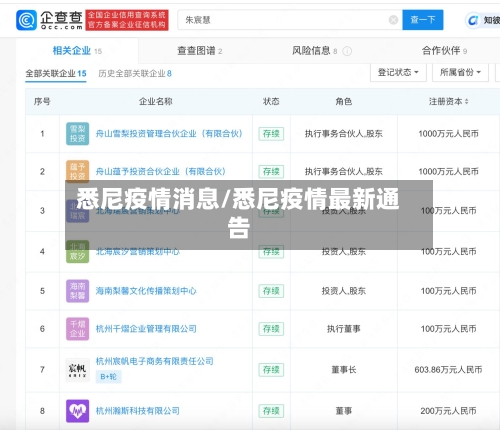Click the 北海宸汐 company logo

pos(77,252)
